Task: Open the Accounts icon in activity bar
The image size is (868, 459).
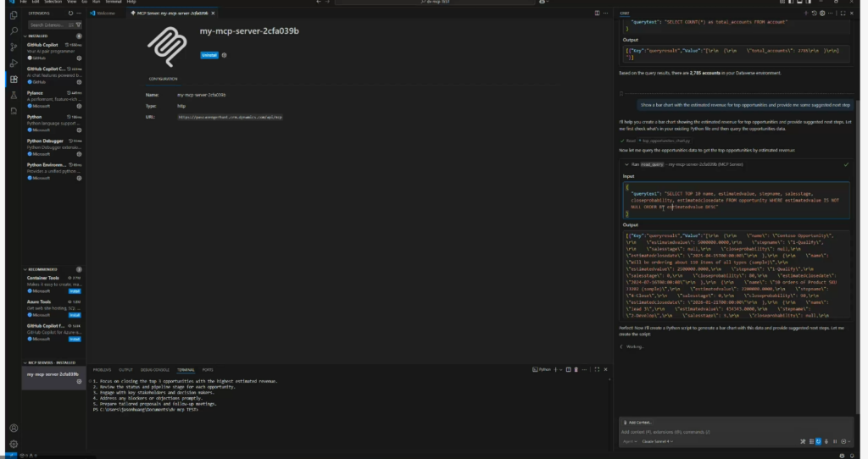Action: pyautogui.click(x=14, y=428)
